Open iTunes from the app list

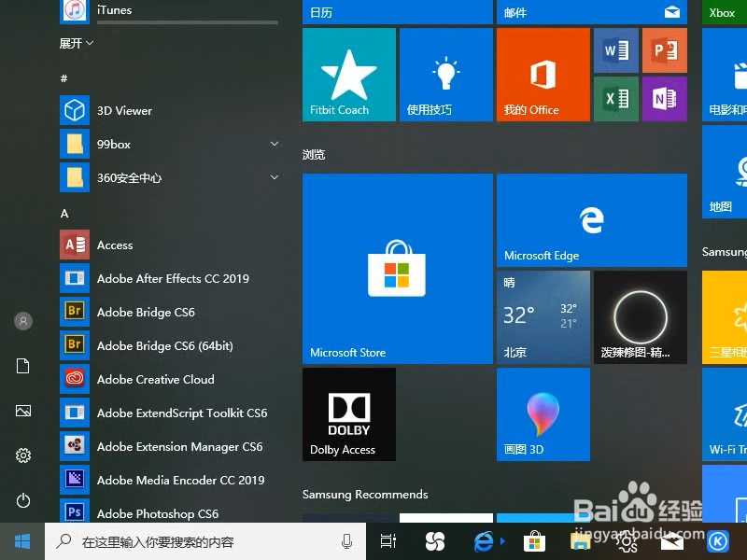[169, 9]
